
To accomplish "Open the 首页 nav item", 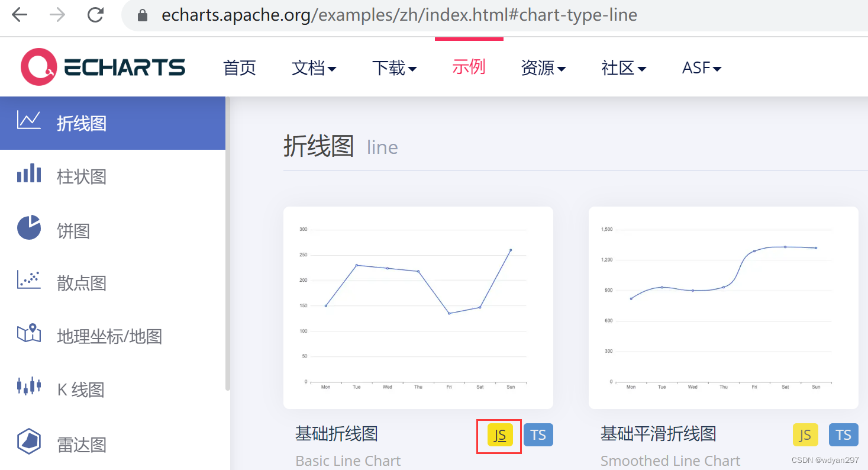I will [240, 68].
